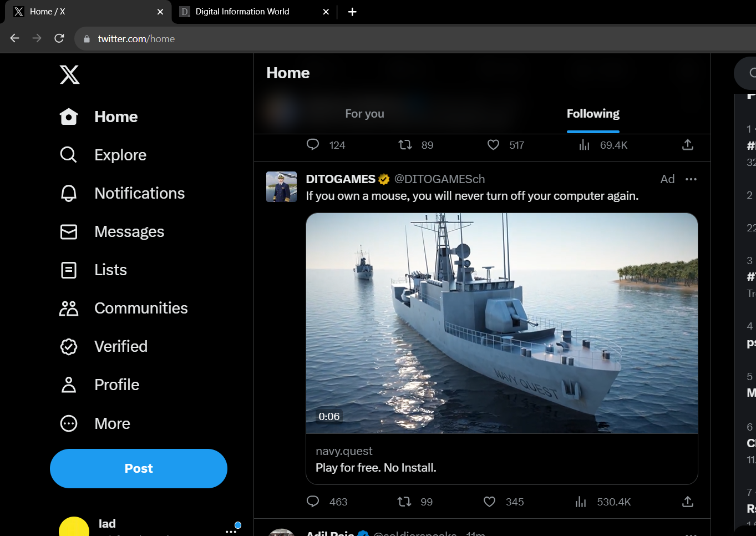Screen dimensions: 756x536
Task: Close the Digital Information World tab
Action: tap(326, 12)
